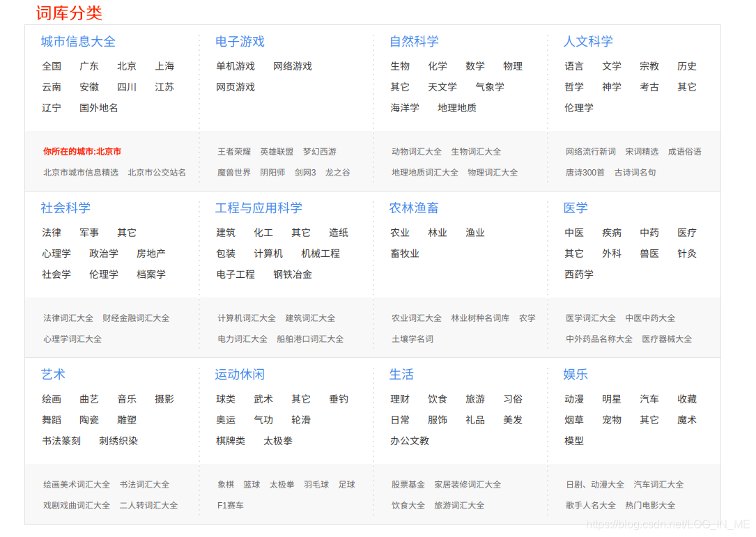Open 热门电影大全 dictionary
Viewport: 756px width, 537px height.
pos(650,506)
